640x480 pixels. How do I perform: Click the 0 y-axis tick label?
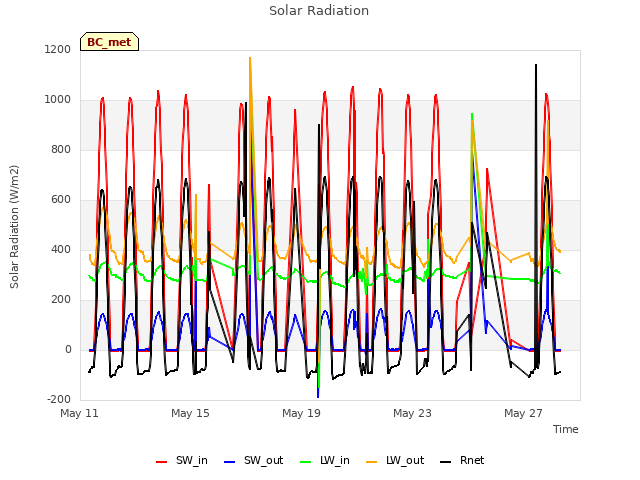pos(68,349)
